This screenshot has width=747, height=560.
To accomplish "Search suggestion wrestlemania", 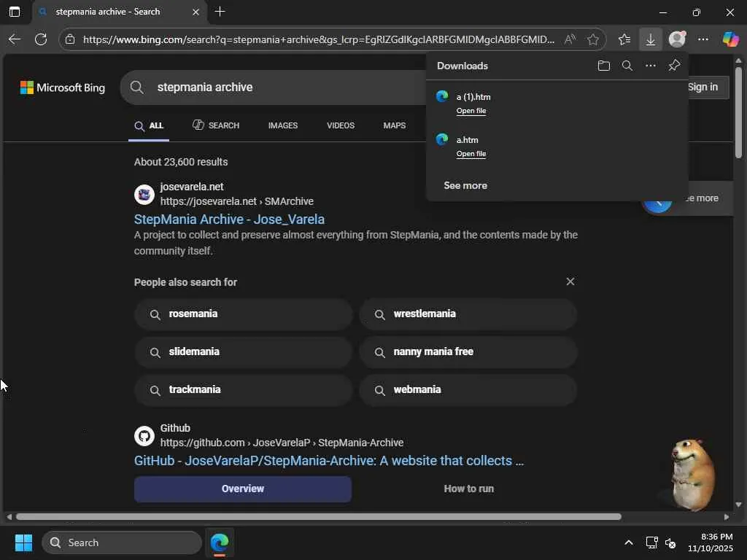I will pos(468,314).
